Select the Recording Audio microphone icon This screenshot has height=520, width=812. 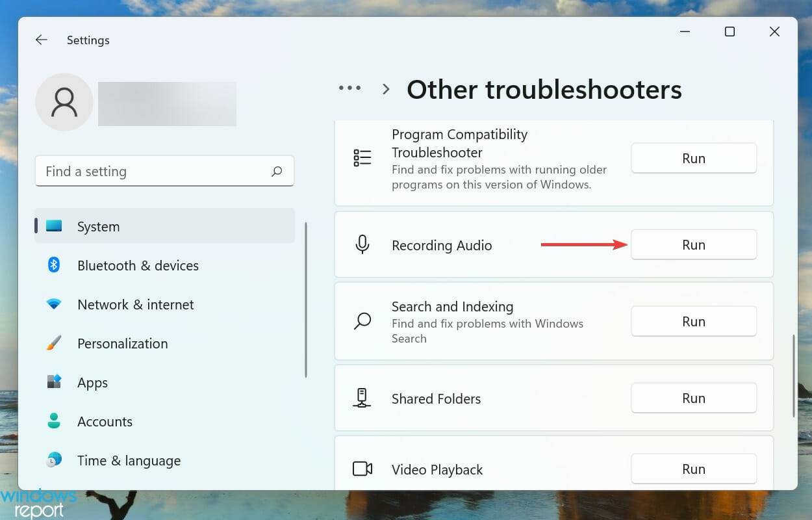point(362,245)
